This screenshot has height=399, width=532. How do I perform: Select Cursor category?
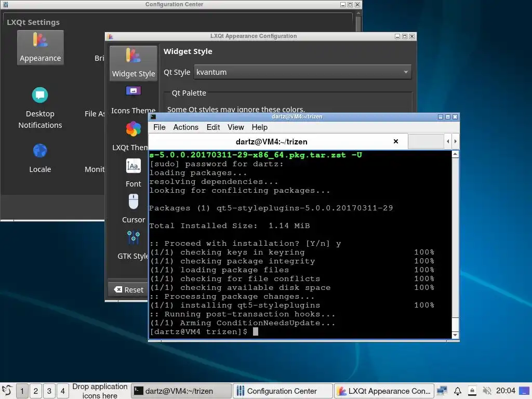(134, 209)
